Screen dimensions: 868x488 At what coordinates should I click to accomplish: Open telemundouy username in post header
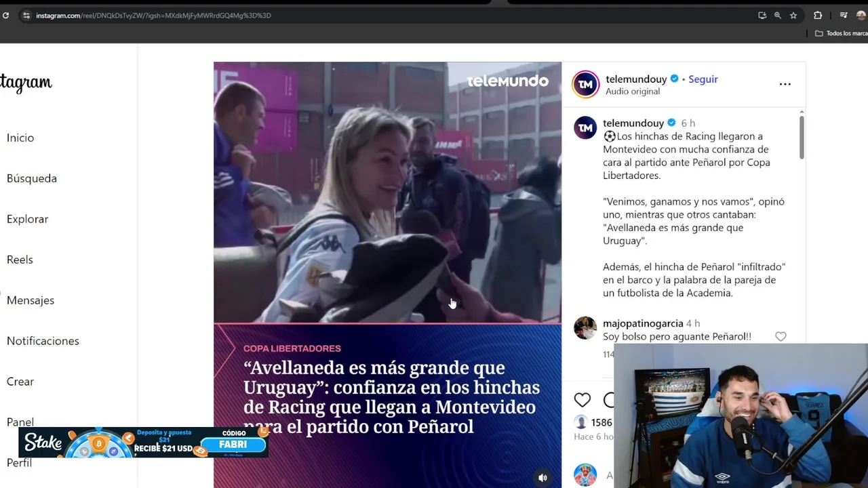(636, 79)
